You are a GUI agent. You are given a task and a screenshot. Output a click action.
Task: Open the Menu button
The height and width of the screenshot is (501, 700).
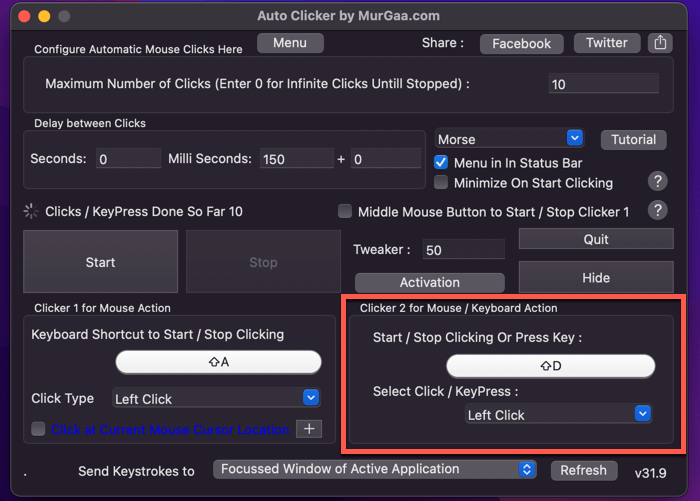coord(290,43)
